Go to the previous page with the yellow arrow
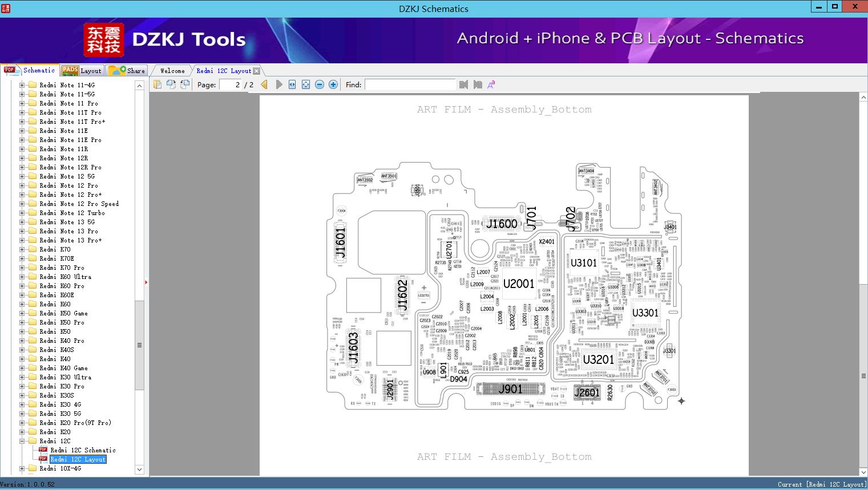Screen dimensions: 868x490 point(264,84)
